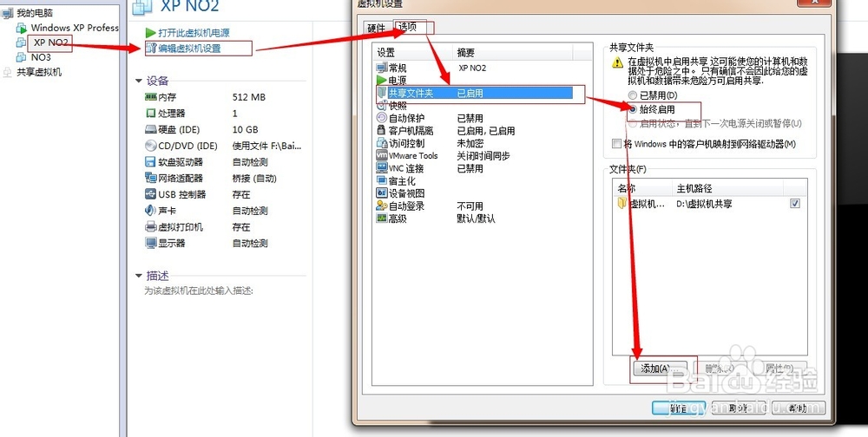
Task: Click the My Computer icon in library tree
Action: 8,13
